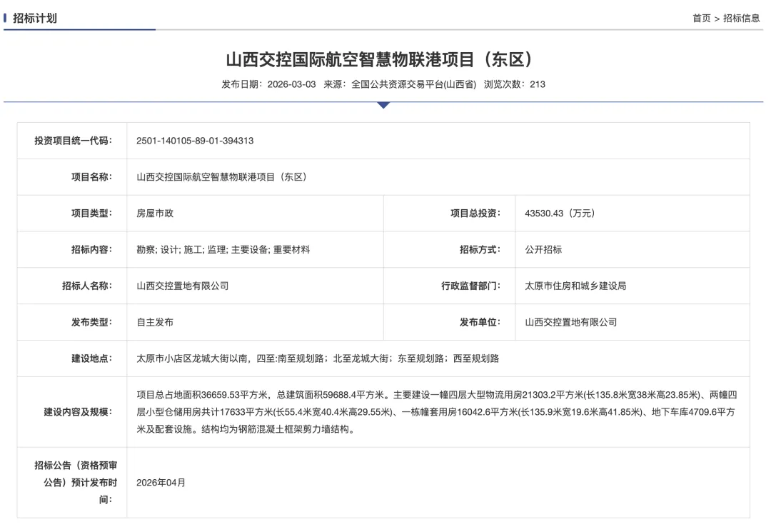Select the value 太原市住房和城乡建设局

576,286
